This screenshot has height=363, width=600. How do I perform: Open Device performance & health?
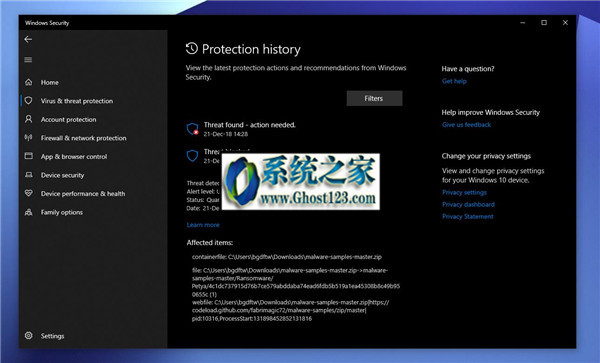(83, 194)
